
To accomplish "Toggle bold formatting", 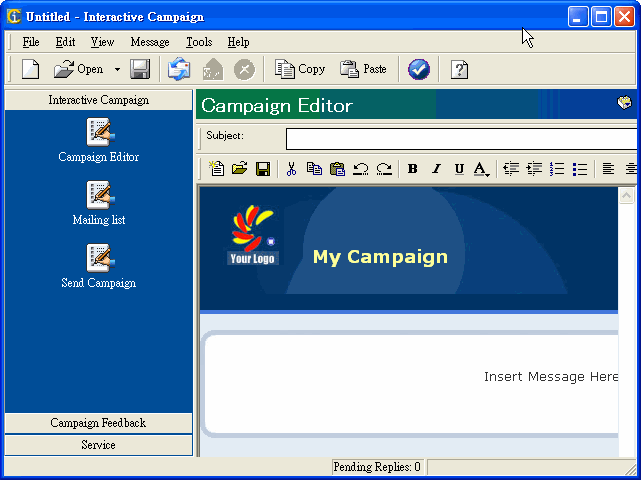I will [412, 168].
